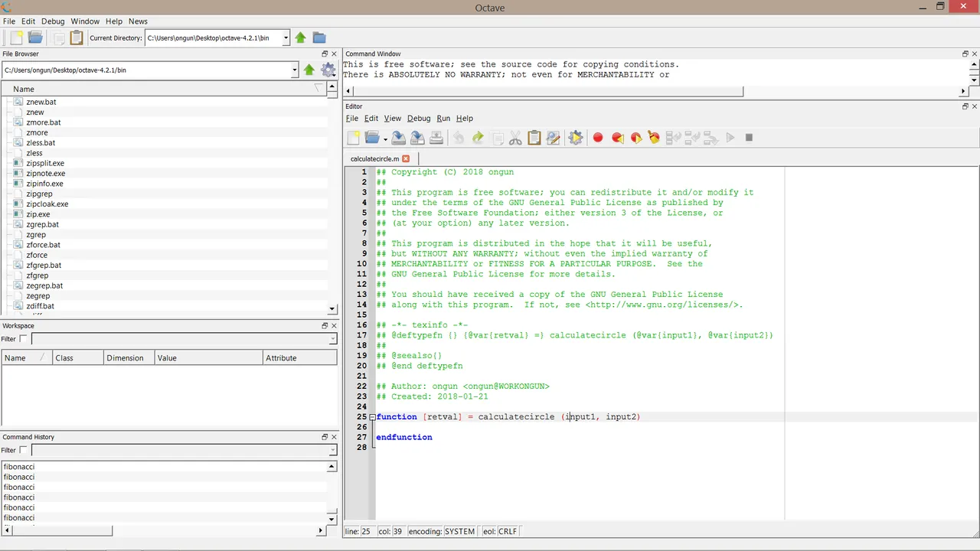Sort Workspace by Dimension column
Image resolution: width=980 pixels, height=551 pixels.
click(128, 357)
